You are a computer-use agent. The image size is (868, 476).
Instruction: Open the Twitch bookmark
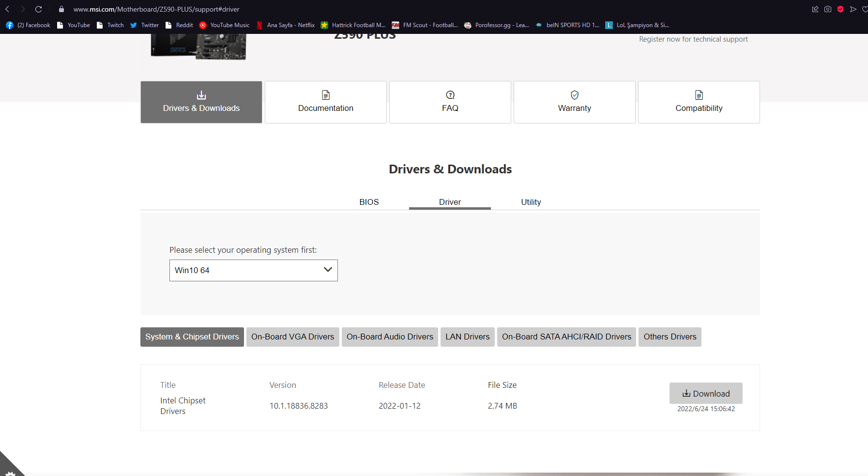tap(110, 25)
